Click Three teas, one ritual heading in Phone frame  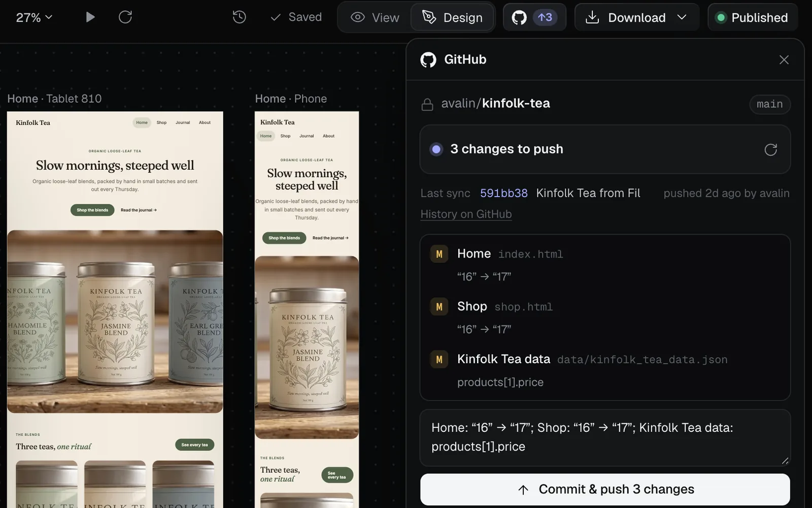point(280,474)
